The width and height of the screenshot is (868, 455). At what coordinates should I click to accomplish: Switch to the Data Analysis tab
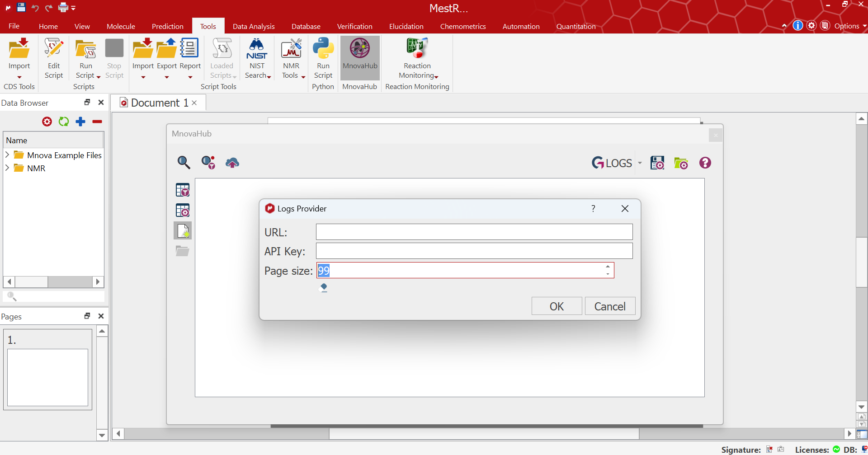pos(254,26)
